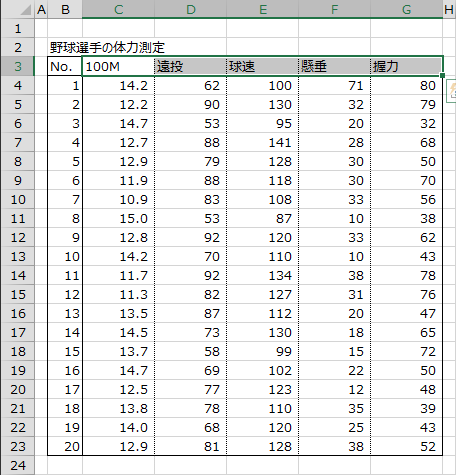Select column A header
The width and height of the screenshot is (456, 475).
pyautogui.click(x=41, y=9)
